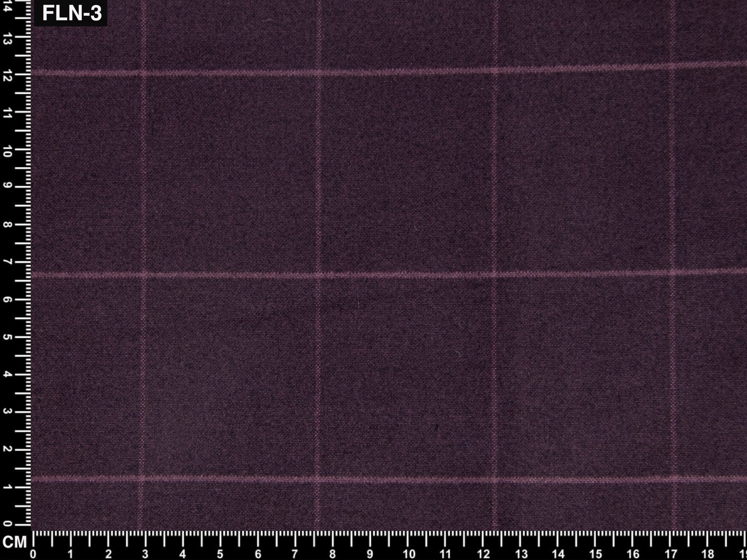Click the number 11 on the left ruler
Viewport: 747px width, 560px height.
click(x=8, y=112)
